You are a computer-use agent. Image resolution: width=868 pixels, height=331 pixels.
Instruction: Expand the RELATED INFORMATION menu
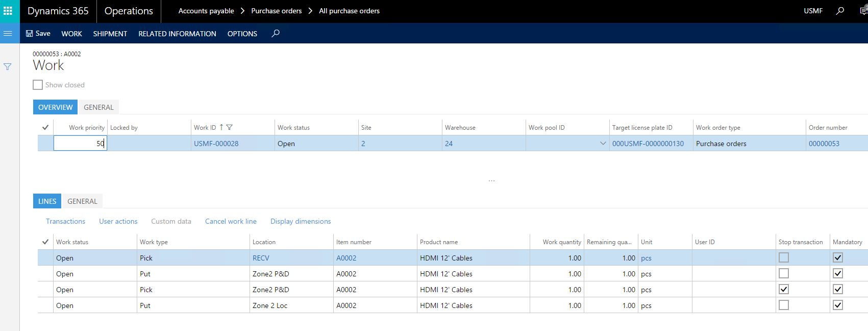click(x=177, y=34)
